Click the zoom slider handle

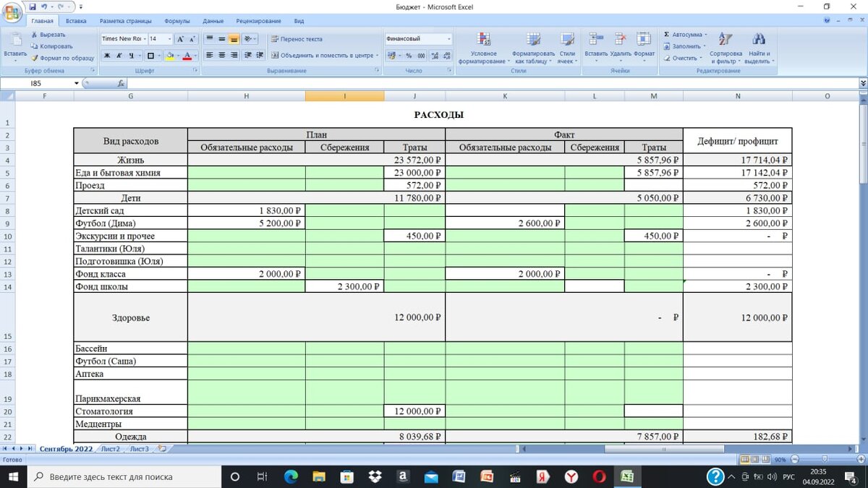coord(823,460)
